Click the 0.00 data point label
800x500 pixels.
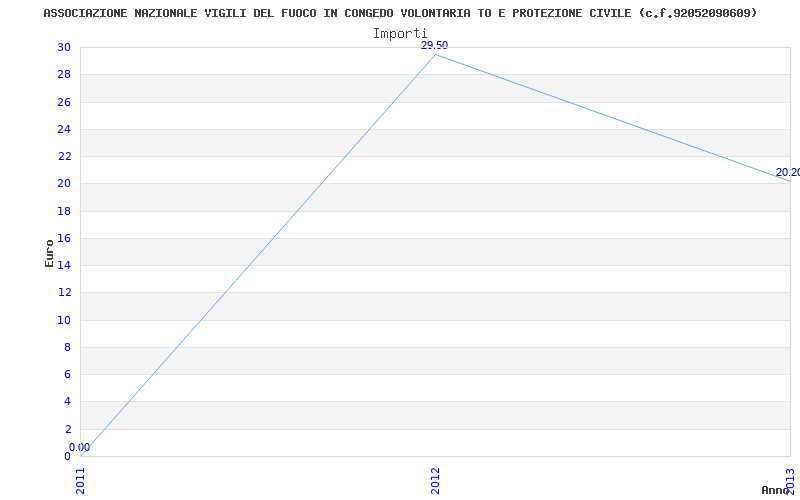pos(80,447)
